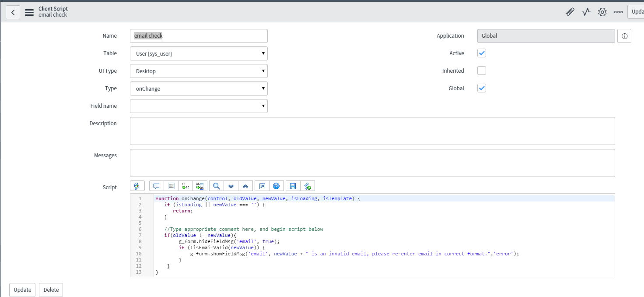Open attachments via the paperclip icon
This screenshot has height=297, width=644.
570,12
